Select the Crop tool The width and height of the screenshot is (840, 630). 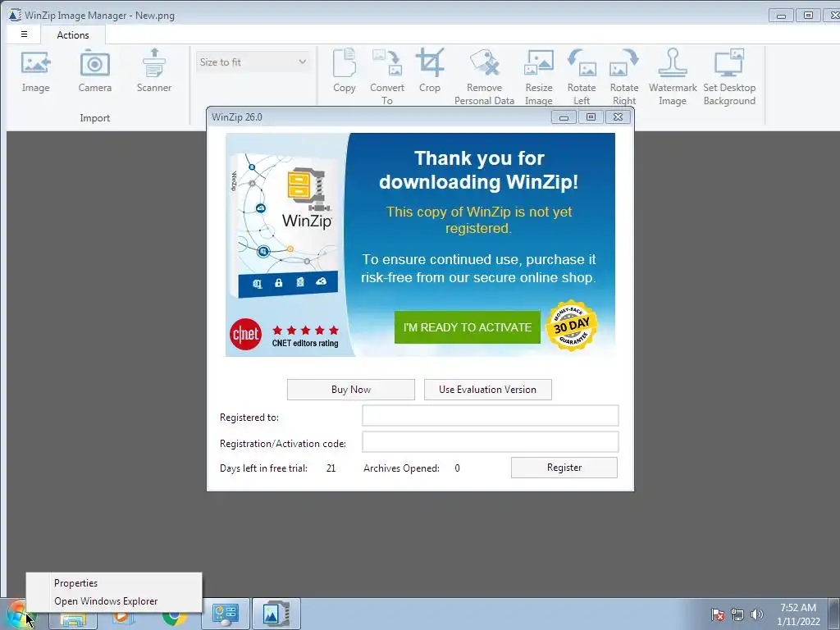[430, 71]
